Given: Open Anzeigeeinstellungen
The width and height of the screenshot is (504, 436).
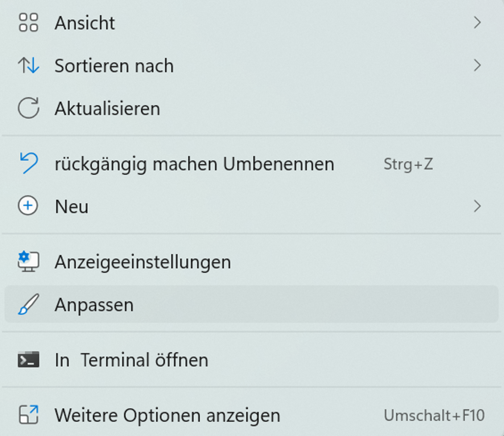Looking at the screenshot, I should [143, 262].
